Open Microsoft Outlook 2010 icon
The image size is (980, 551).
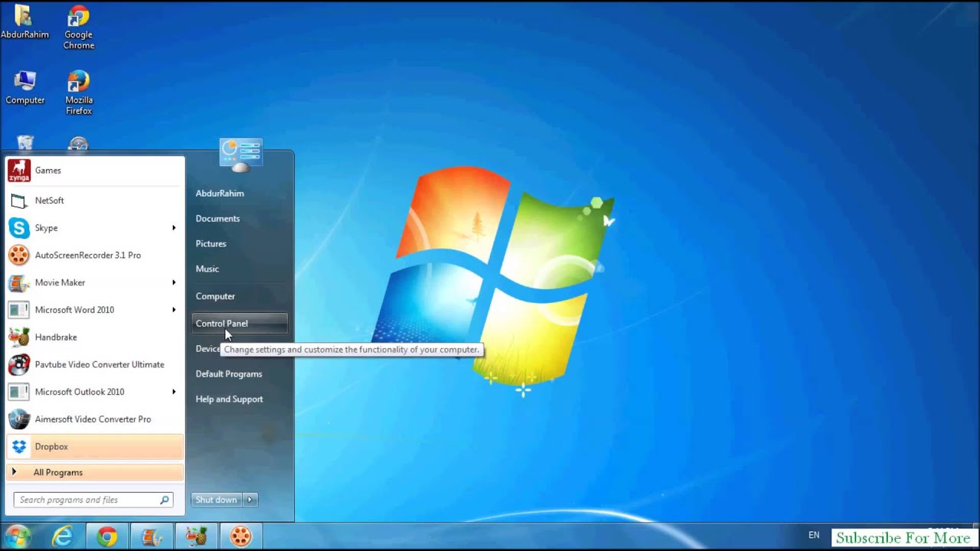[19, 392]
